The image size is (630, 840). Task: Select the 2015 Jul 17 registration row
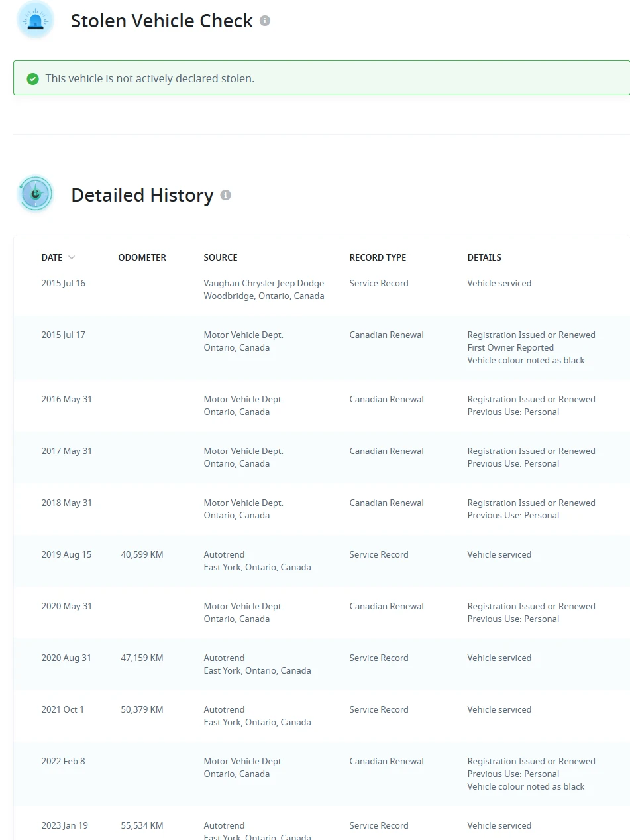(322, 347)
